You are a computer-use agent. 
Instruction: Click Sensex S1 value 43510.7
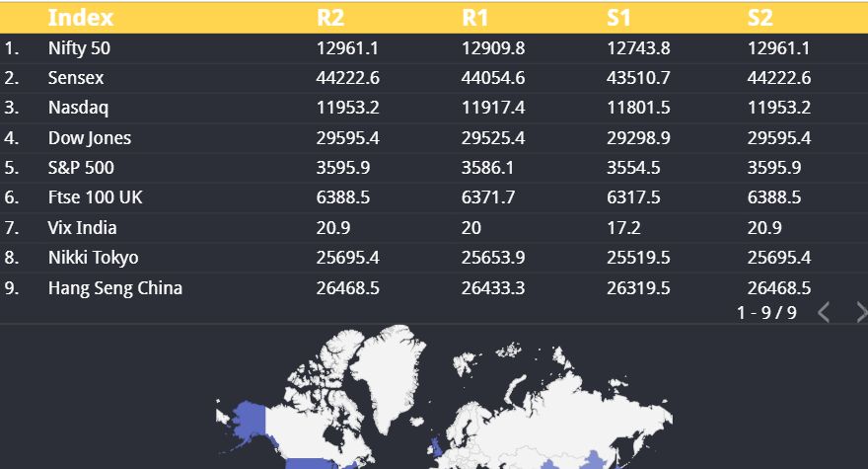638,78
